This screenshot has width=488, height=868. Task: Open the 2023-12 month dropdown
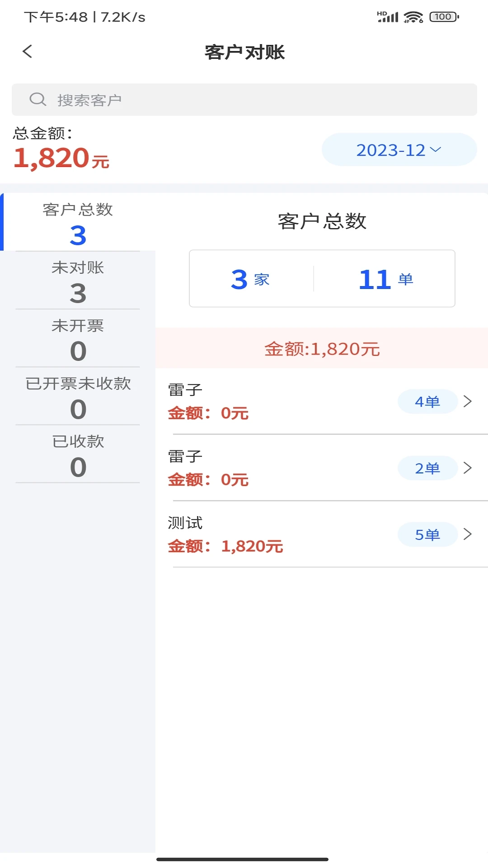[399, 150]
